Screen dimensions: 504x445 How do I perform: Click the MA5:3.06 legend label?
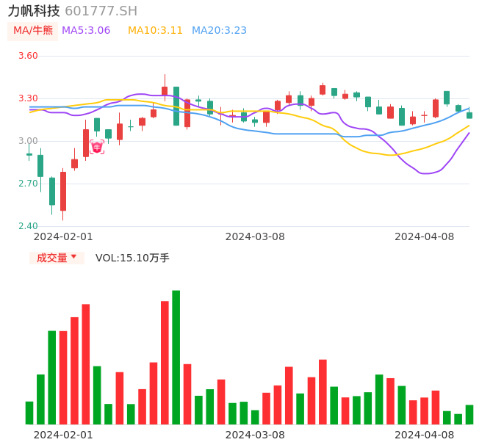[x=86, y=31]
